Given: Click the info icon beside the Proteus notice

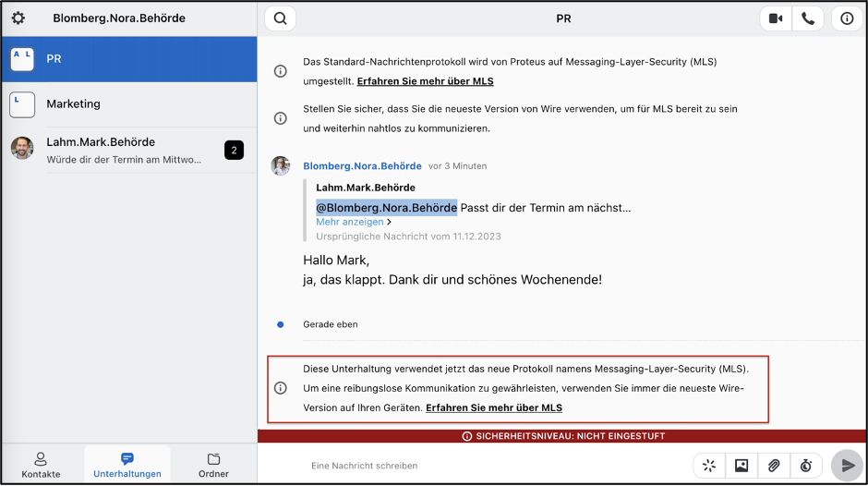Looking at the screenshot, I should coord(281,71).
